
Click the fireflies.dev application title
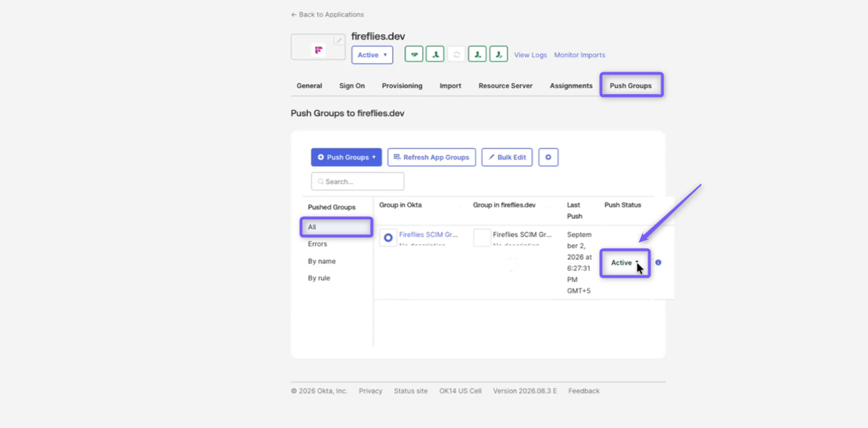378,36
